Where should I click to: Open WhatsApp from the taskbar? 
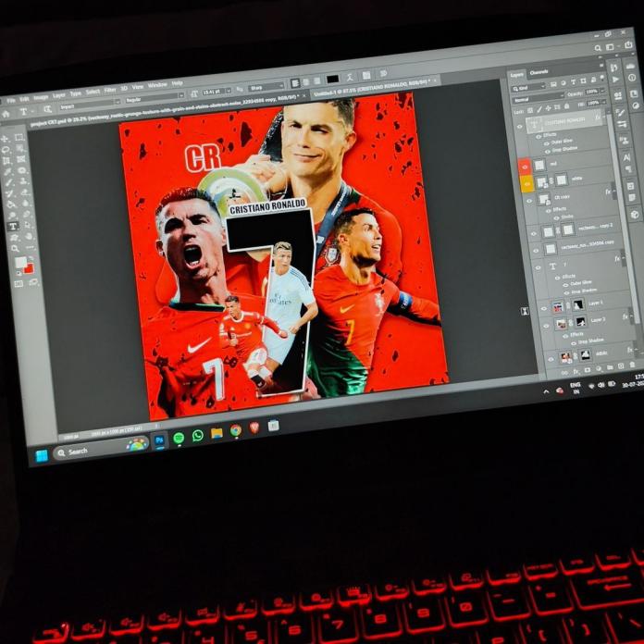(198, 436)
